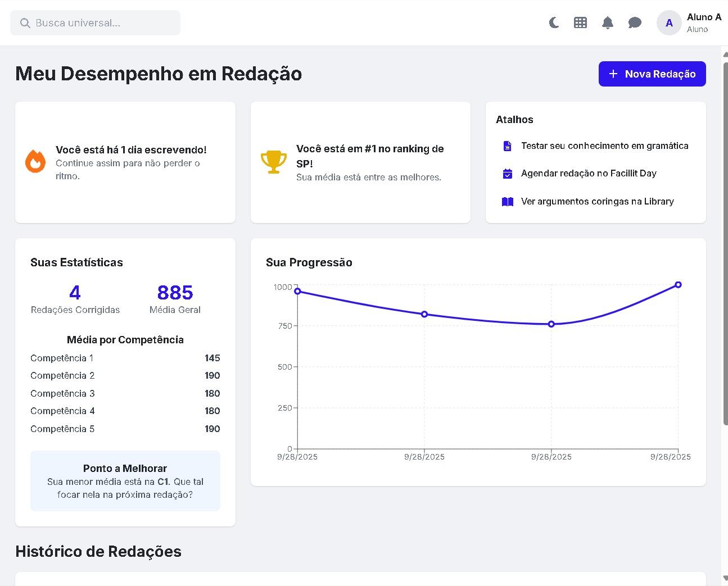This screenshot has width=728, height=586.
Task: Click the calendar icon for Facillit Day
Action: [507, 174]
